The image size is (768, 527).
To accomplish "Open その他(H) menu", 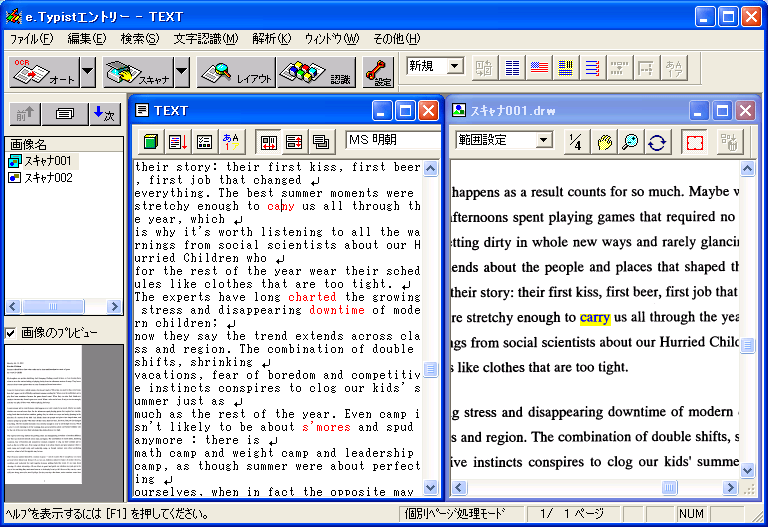I will click(397, 39).
